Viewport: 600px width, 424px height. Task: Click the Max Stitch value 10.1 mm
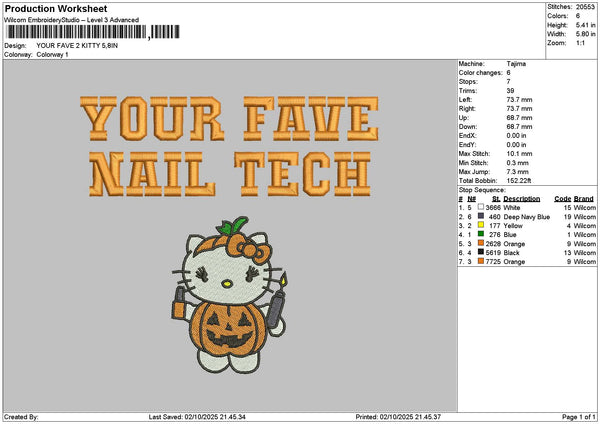click(519, 153)
